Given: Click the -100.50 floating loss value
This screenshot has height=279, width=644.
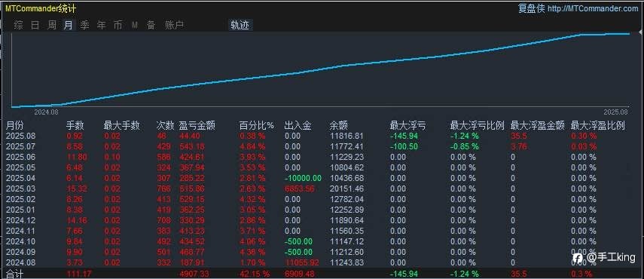Looking at the screenshot, I should (404, 146).
